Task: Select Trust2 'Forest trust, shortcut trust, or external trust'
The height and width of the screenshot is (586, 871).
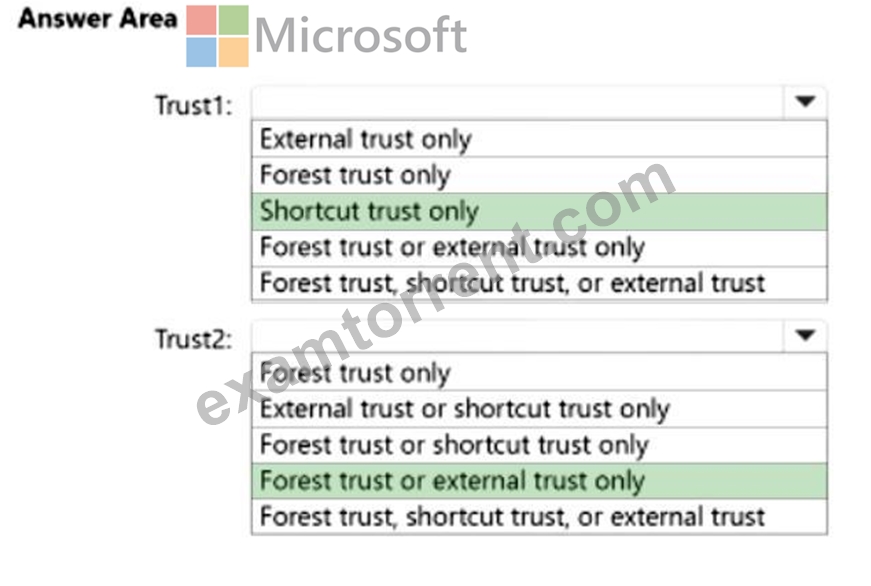Action: (539, 517)
